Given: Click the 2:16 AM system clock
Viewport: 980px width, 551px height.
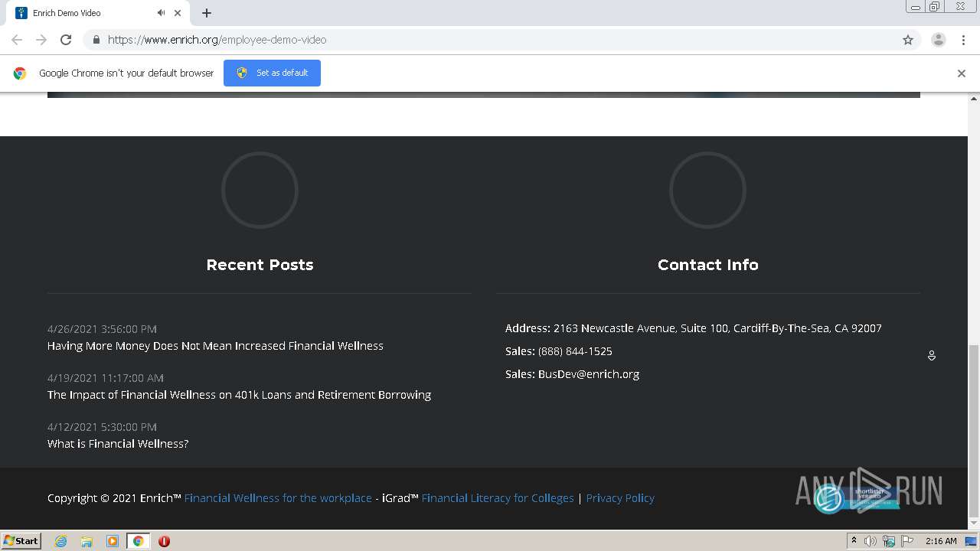Looking at the screenshot, I should pyautogui.click(x=941, y=541).
